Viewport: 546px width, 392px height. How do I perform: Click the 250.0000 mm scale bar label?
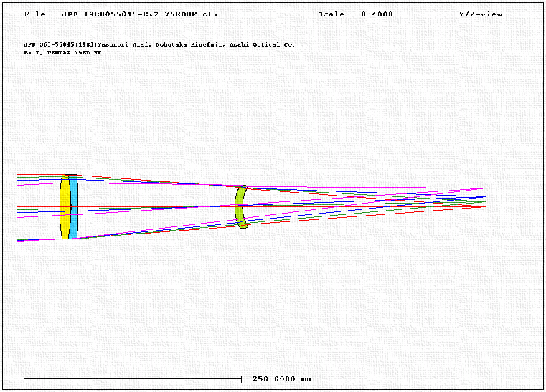[x=282, y=379]
